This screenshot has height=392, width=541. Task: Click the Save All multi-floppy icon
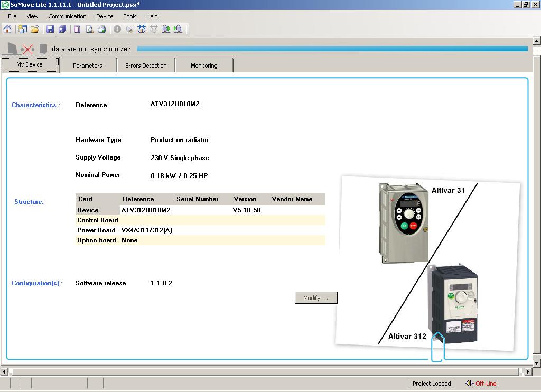tap(62, 29)
